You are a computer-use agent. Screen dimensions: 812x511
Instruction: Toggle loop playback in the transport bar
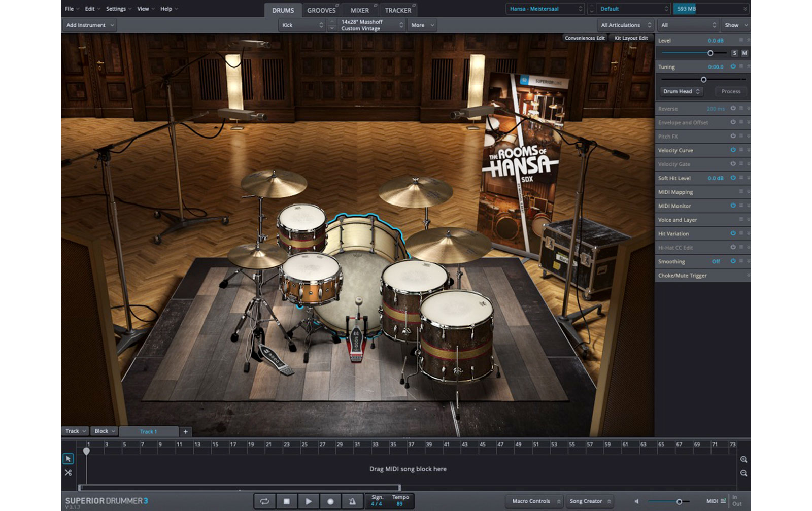coord(264,501)
